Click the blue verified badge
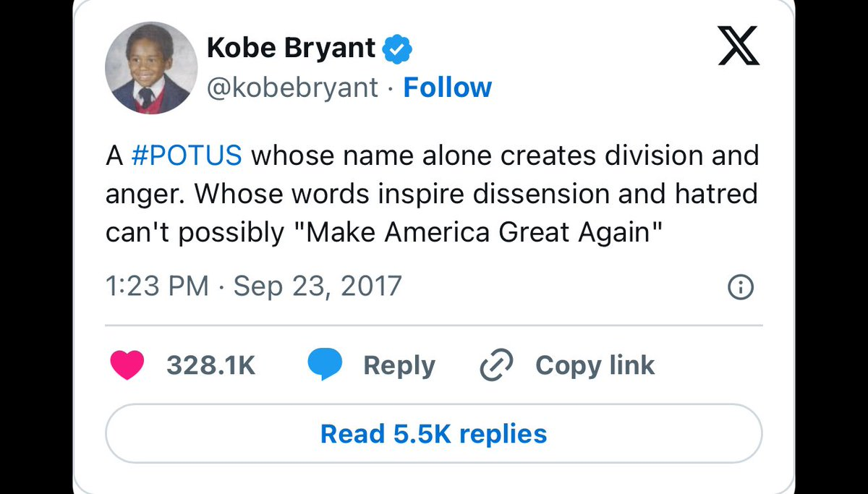 click(x=397, y=49)
